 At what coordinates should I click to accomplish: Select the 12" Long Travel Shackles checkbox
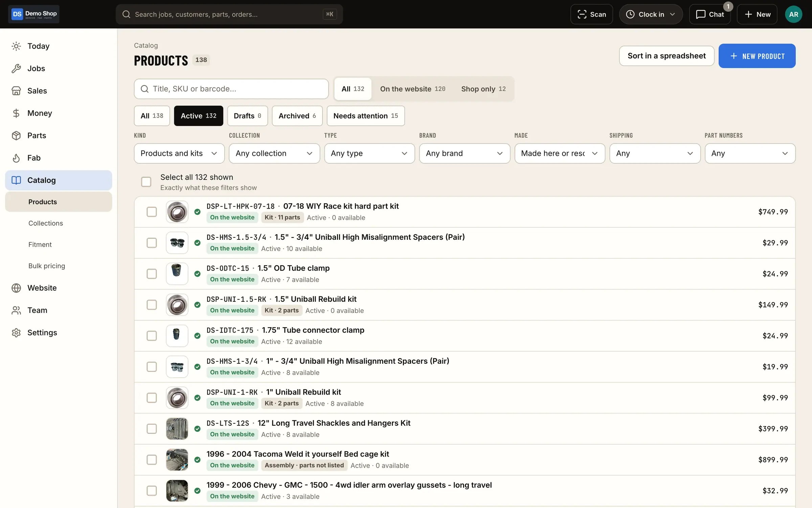[x=152, y=429]
